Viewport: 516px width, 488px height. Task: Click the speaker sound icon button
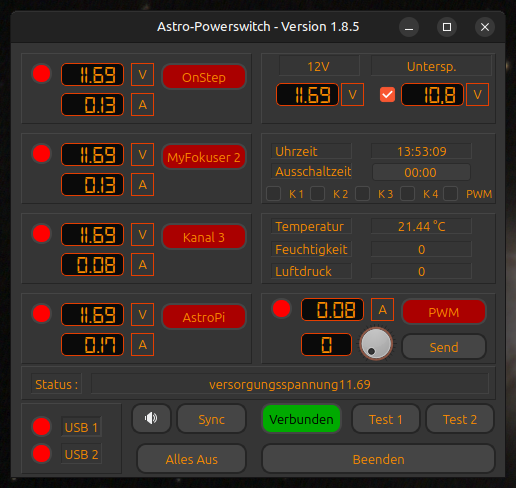(x=151, y=419)
